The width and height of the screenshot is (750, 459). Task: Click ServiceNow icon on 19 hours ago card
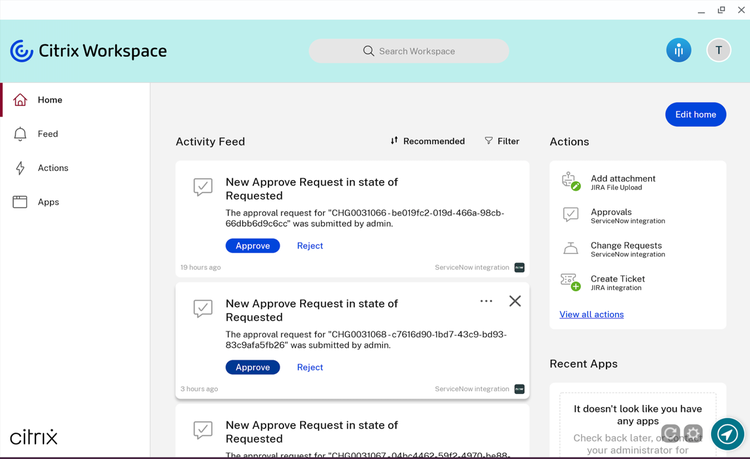(519, 268)
